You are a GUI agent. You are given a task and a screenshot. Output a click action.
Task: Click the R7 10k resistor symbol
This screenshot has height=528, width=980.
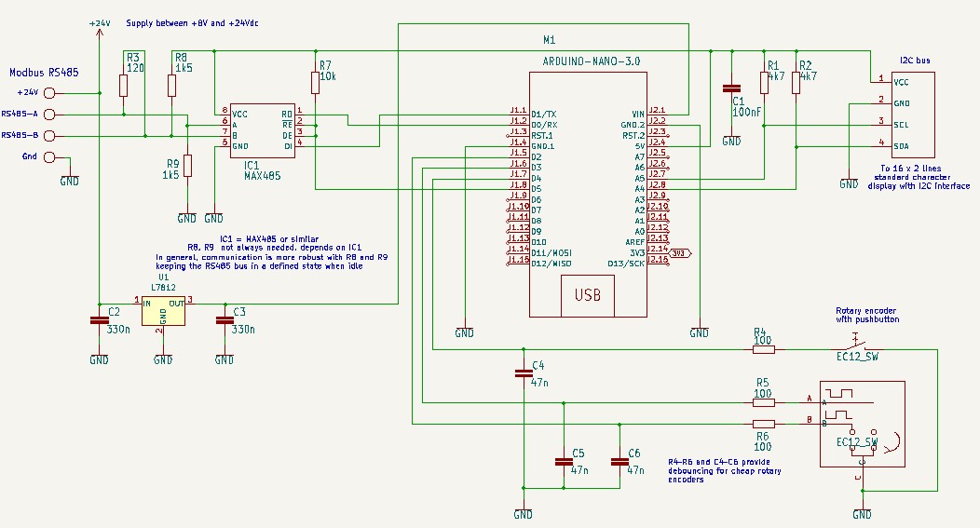point(316,83)
